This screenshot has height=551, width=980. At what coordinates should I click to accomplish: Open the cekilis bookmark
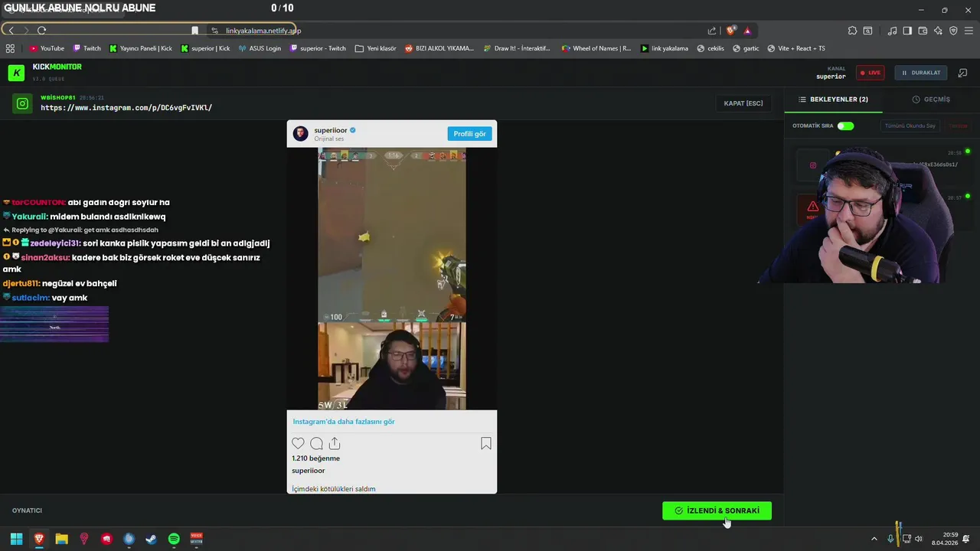710,48
